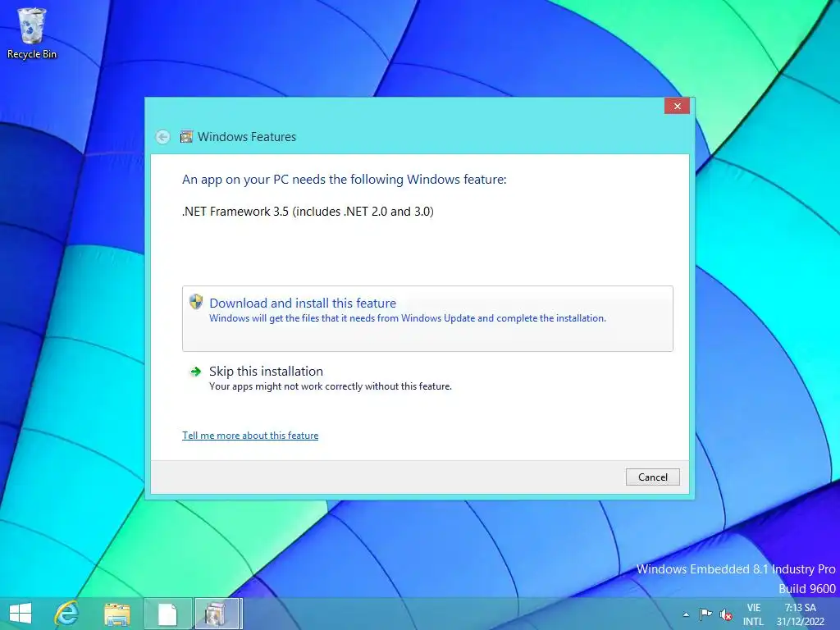Select Windows Features taskbar item
This screenshot has width=840, height=630.
click(x=218, y=614)
